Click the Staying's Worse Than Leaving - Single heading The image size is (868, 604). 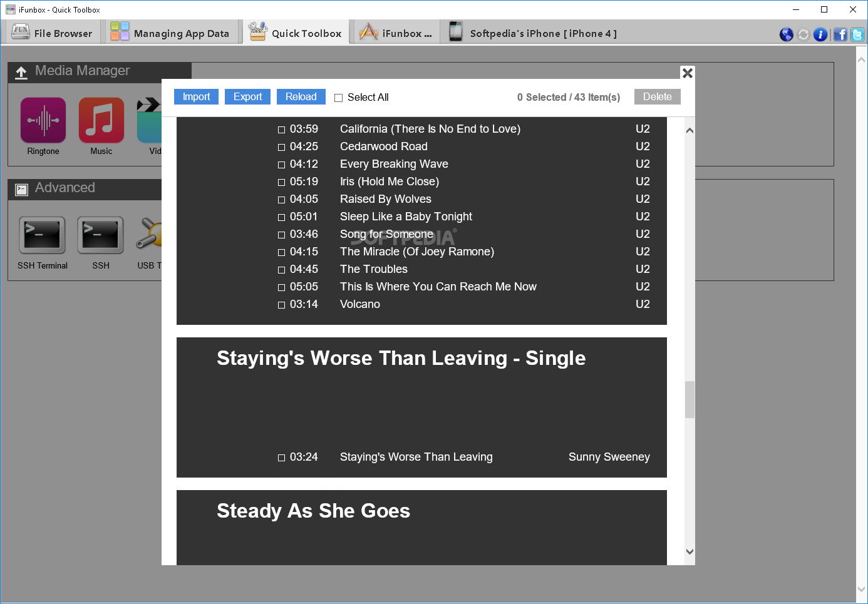[x=401, y=358]
